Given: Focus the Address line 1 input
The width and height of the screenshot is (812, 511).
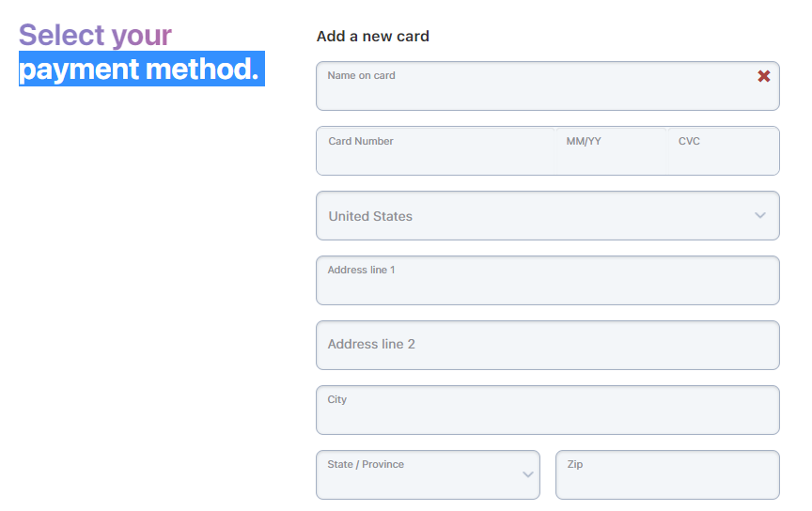Looking at the screenshot, I should click(547, 286).
